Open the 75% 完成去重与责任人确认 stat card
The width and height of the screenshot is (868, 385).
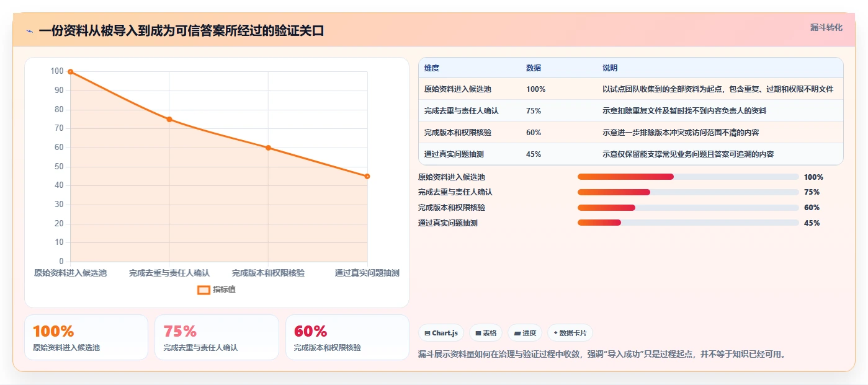click(x=217, y=337)
